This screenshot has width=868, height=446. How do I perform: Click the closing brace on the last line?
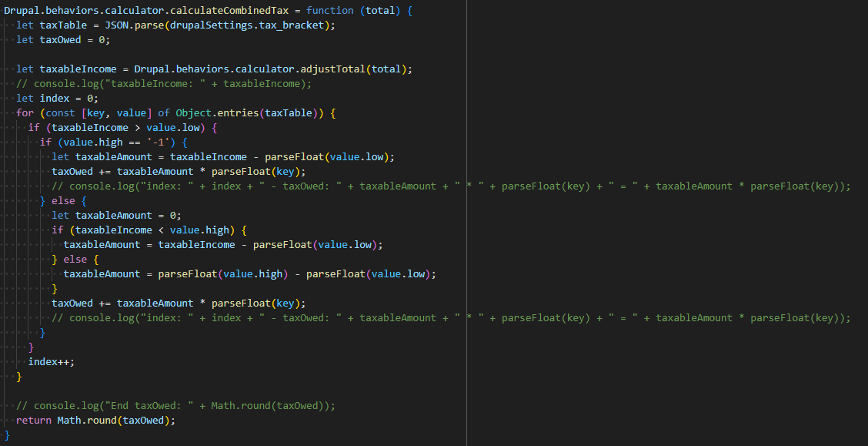point(5,434)
